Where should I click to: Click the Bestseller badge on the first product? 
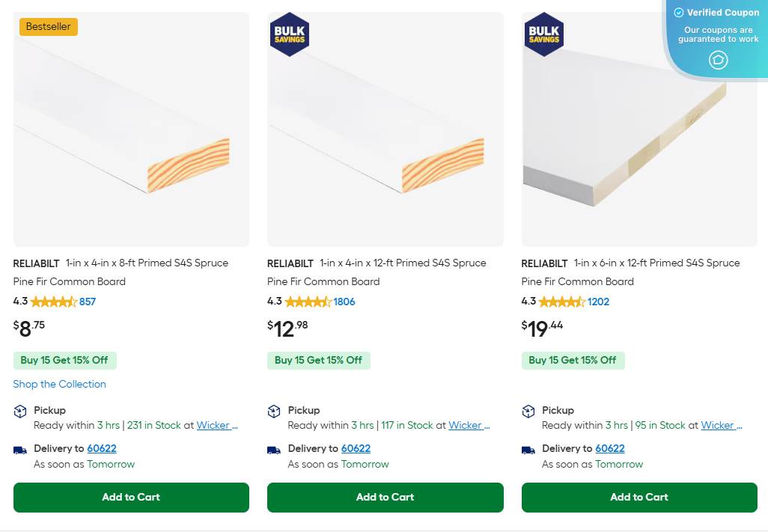coord(48,26)
